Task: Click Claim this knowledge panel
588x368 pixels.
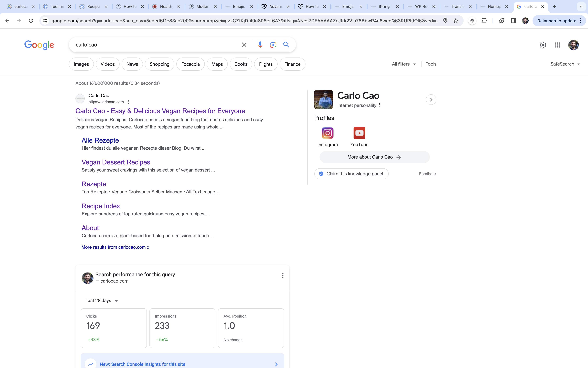Action: click(x=351, y=174)
